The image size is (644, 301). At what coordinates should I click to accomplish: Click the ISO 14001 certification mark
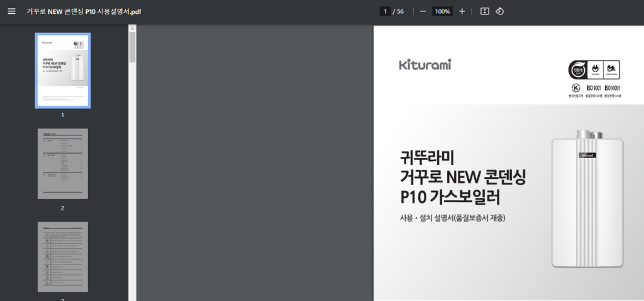click(x=613, y=91)
